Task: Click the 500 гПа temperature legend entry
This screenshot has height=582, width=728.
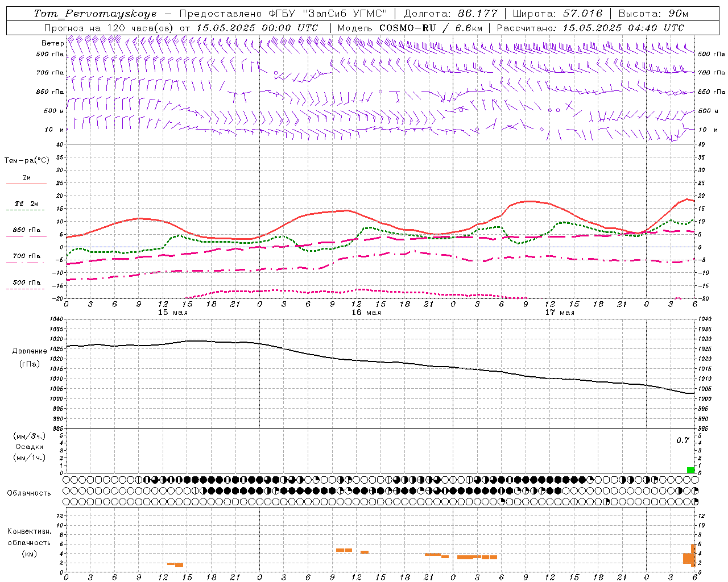Action: 26,282
